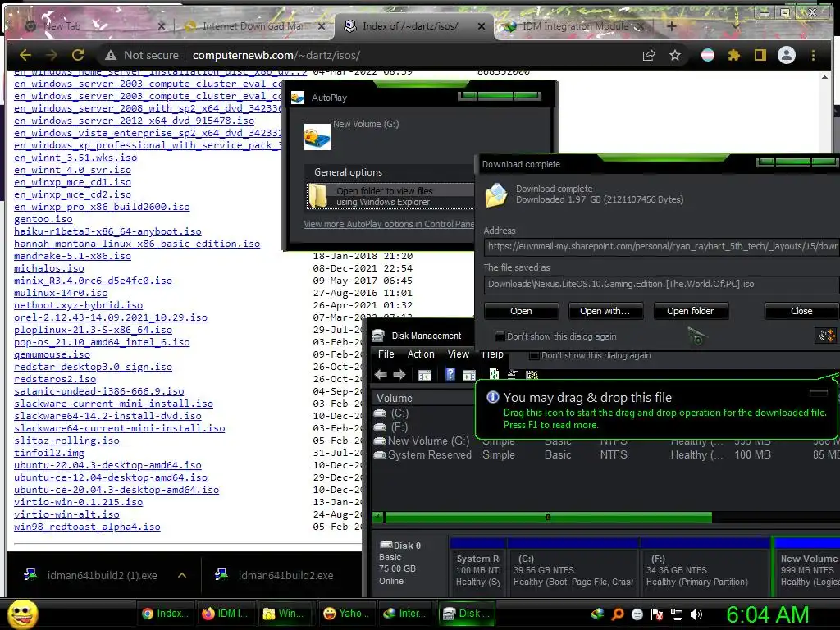Open the Help menu in Disk Management

coord(493,354)
